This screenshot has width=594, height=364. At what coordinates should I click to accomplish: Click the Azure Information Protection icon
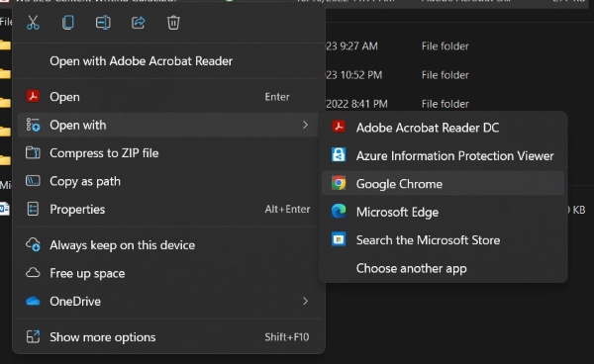point(339,155)
